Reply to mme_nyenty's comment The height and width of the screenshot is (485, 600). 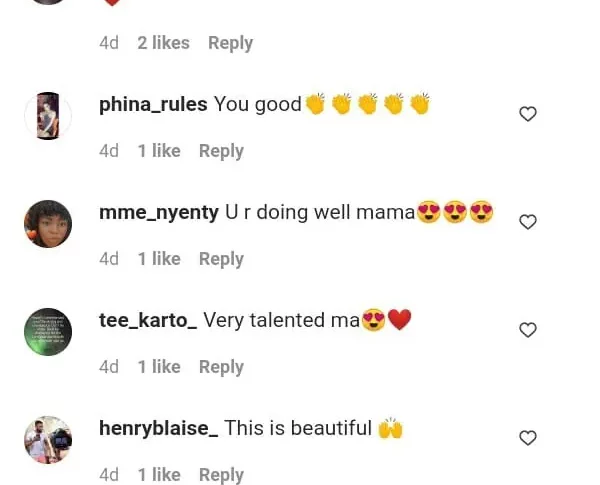221,259
